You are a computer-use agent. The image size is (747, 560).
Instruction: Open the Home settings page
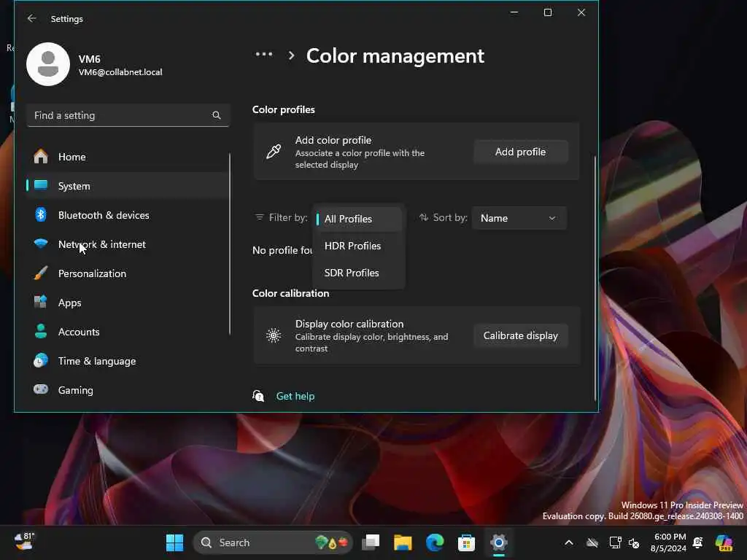127,157
